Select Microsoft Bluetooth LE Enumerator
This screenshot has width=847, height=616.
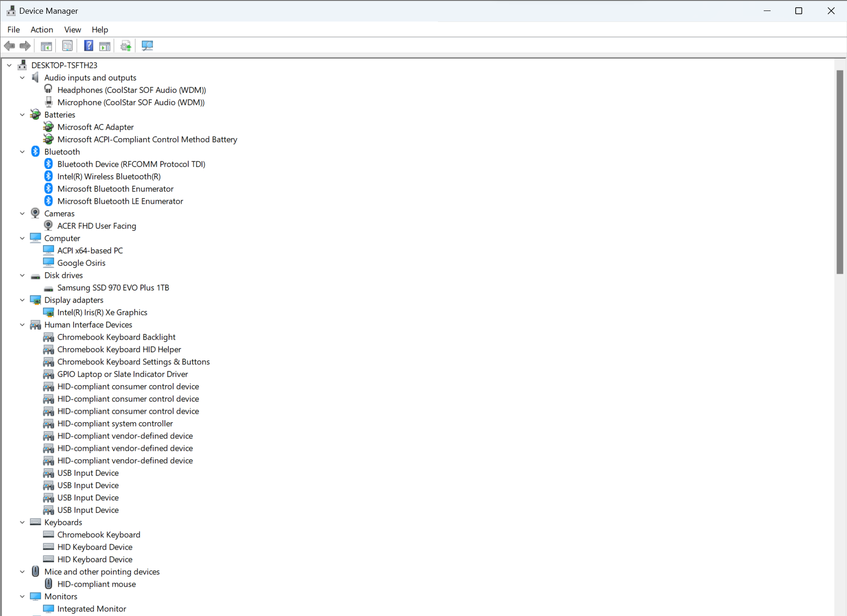[x=120, y=201]
